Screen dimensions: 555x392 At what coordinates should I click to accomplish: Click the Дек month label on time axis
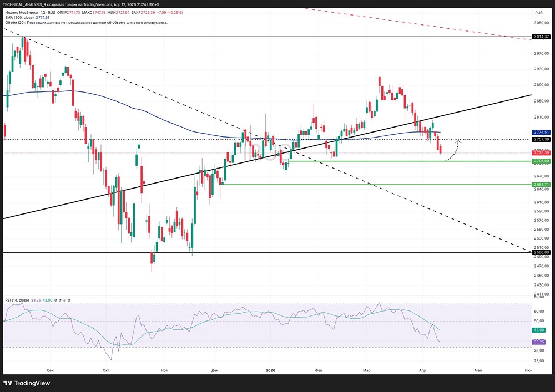tap(215, 370)
